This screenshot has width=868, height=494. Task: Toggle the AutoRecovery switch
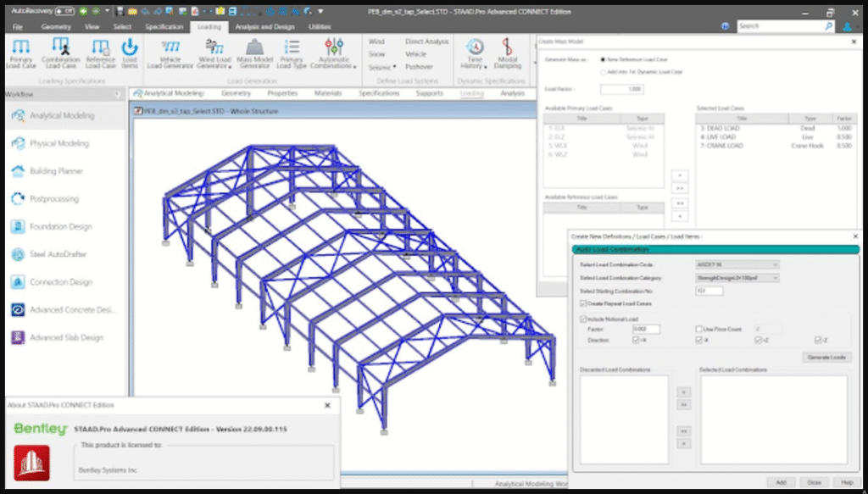(x=65, y=11)
